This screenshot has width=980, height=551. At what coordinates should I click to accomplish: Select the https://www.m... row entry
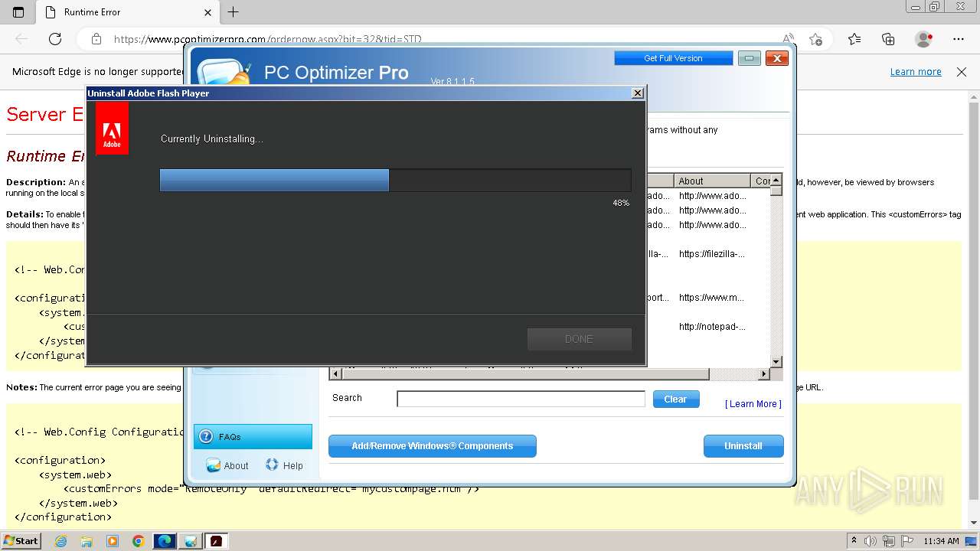(x=711, y=298)
